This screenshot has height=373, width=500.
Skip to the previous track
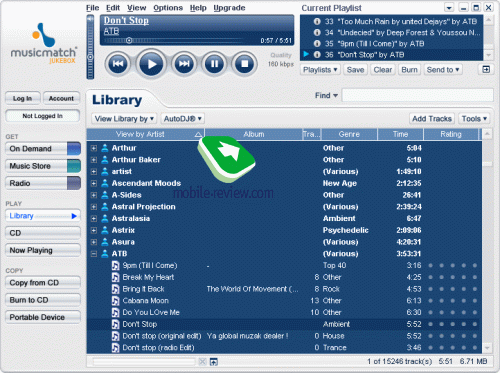pyautogui.click(x=118, y=63)
